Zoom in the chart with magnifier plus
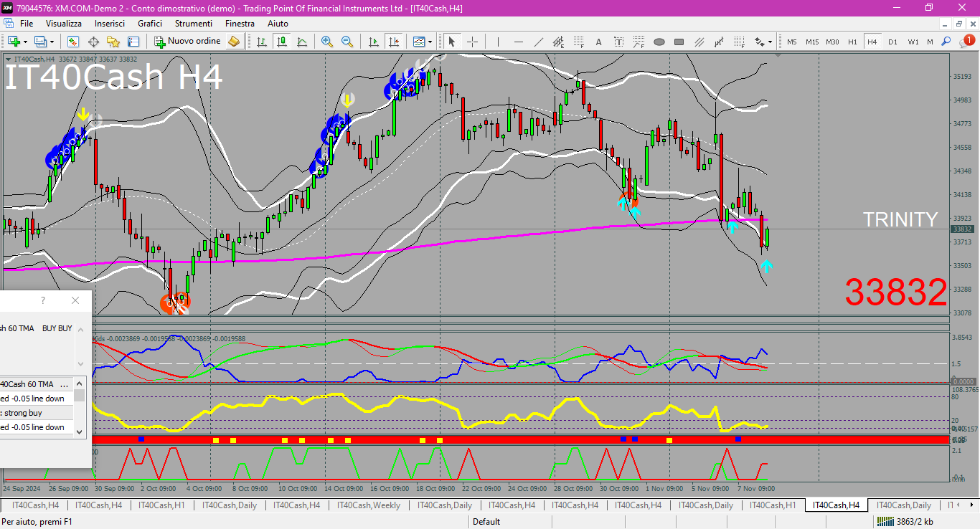This screenshot has width=980, height=529. tap(327, 42)
